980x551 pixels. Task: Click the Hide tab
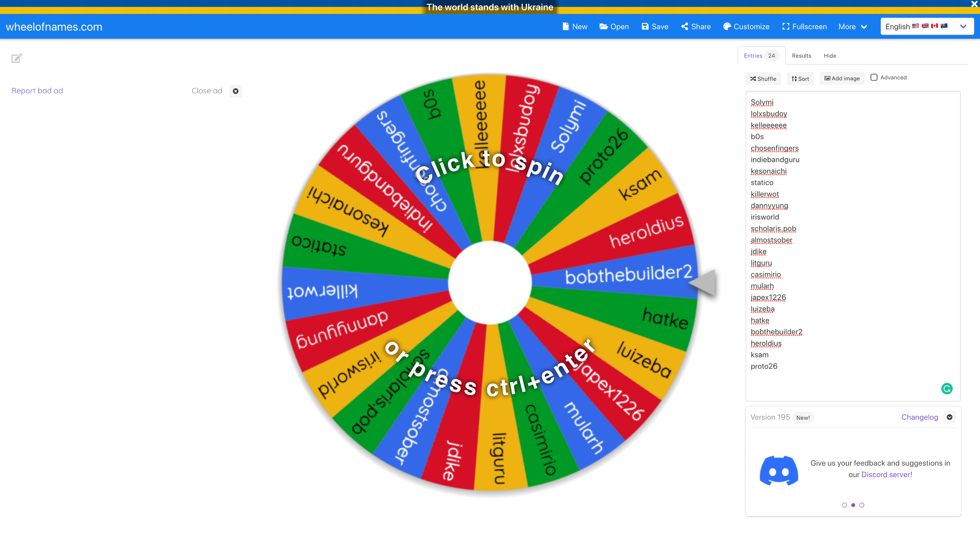(x=830, y=55)
